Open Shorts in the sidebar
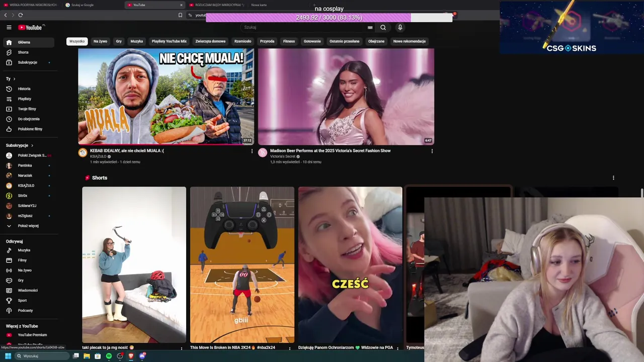 tap(28, 52)
